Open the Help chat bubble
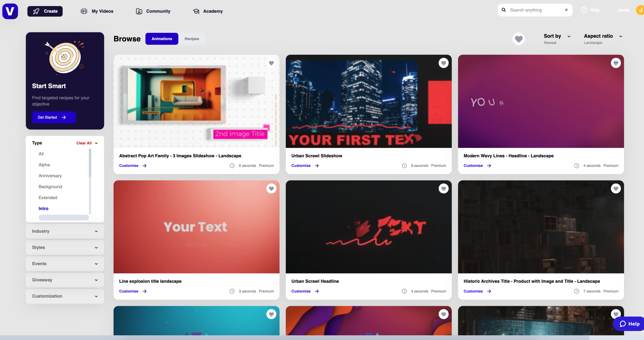 point(629,324)
